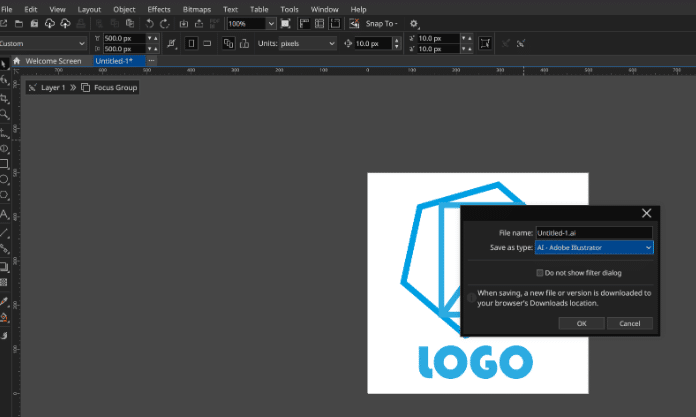
Task: Select the Transparency tool
Action: (4, 282)
